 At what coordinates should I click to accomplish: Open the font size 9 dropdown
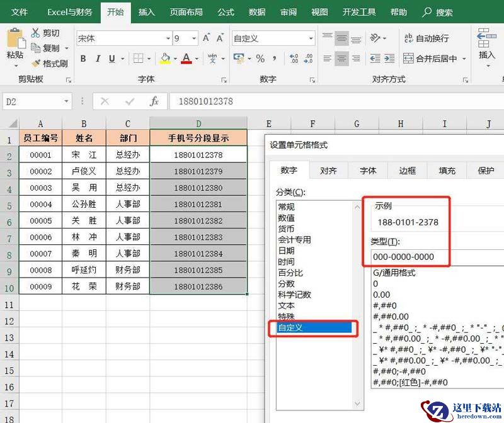point(194,38)
